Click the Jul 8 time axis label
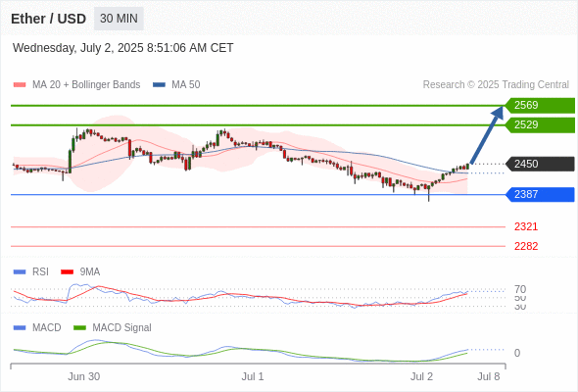Image resolution: width=578 pixels, height=392 pixels. [489, 376]
